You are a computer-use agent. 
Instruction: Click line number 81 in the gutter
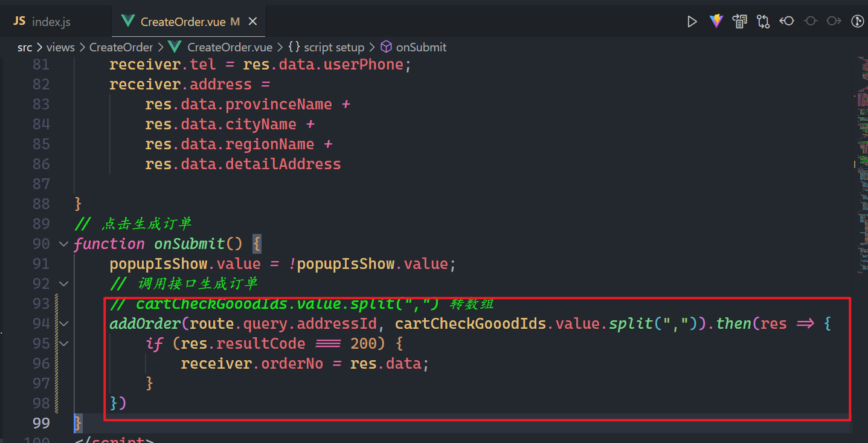tap(41, 64)
